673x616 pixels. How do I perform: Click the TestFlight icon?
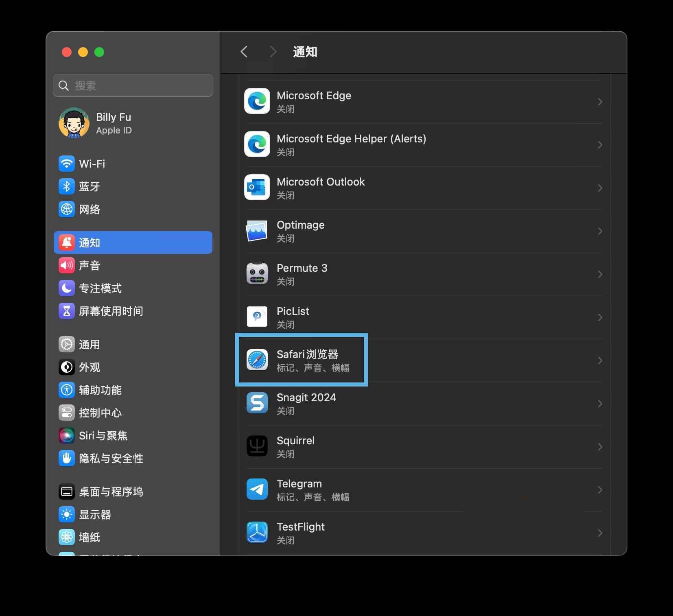point(257,533)
